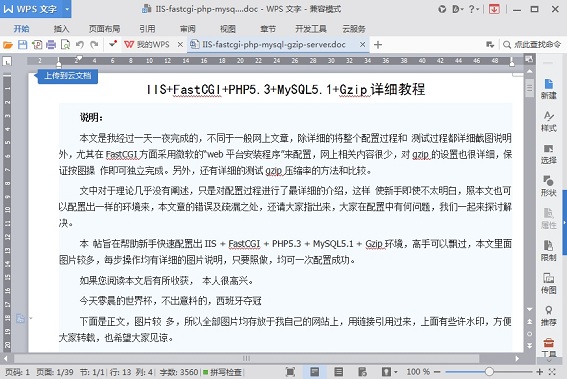The width and height of the screenshot is (567, 379).
Task: Open the 开发工具 ribbon tab
Action: point(311,29)
